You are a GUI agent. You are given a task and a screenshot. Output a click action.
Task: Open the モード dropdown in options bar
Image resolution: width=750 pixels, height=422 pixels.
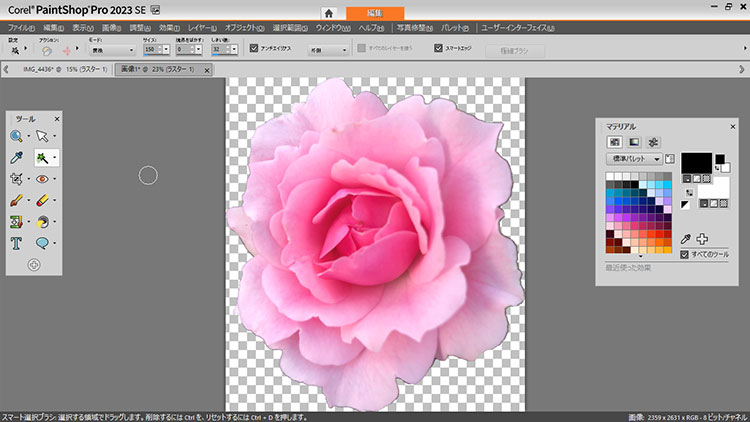(x=112, y=50)
